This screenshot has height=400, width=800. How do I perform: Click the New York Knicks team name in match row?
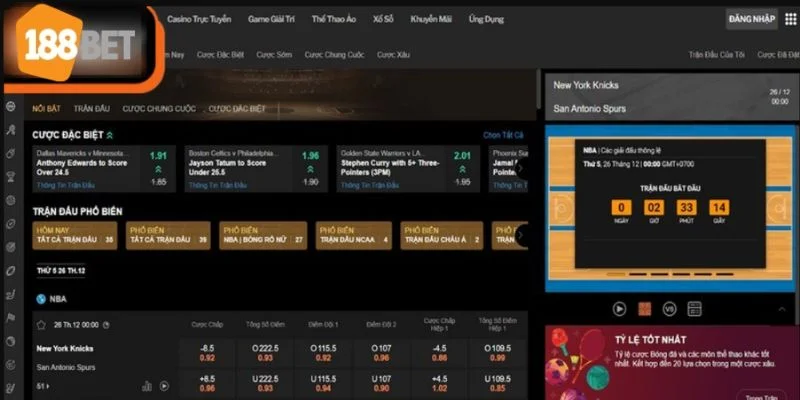pos(65,348)
